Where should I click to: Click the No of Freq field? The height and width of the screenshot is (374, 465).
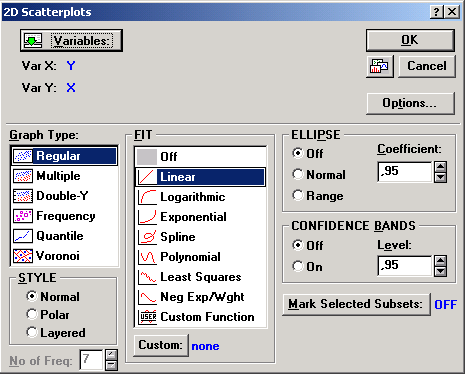(x=91, y=360)
